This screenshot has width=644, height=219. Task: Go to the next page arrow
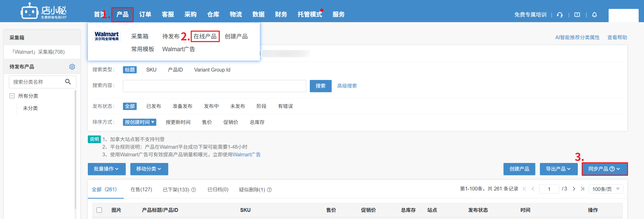click(574, 189)
